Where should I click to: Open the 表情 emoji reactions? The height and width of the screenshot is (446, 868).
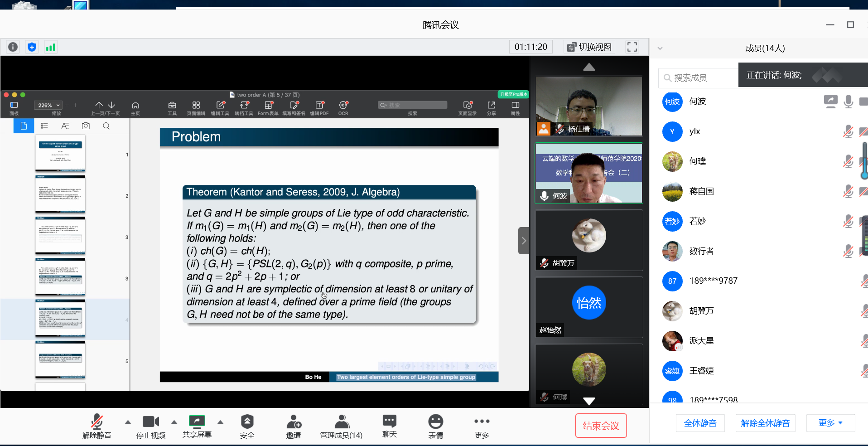(435, 426)
